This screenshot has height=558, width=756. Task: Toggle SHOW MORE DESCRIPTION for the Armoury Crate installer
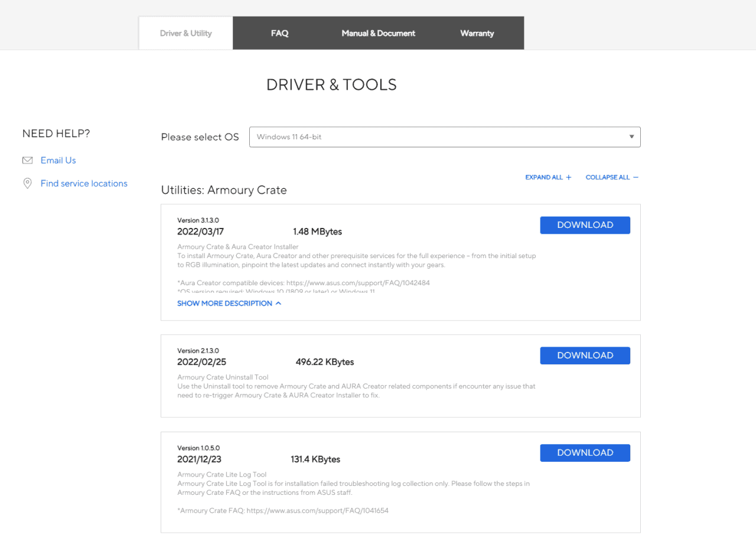(x=229, y=304)
